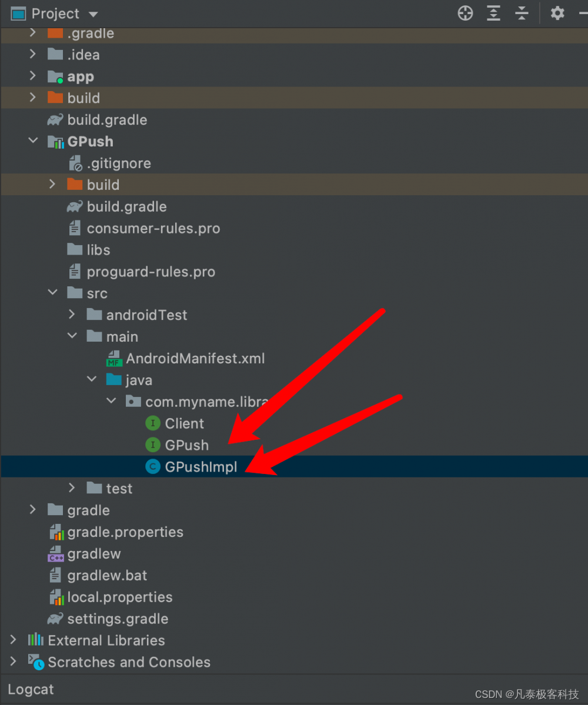The width and height of the screenshot is (588, 705).
Task: Click the gradlew.bat file icon
Action: pos(55,575)
